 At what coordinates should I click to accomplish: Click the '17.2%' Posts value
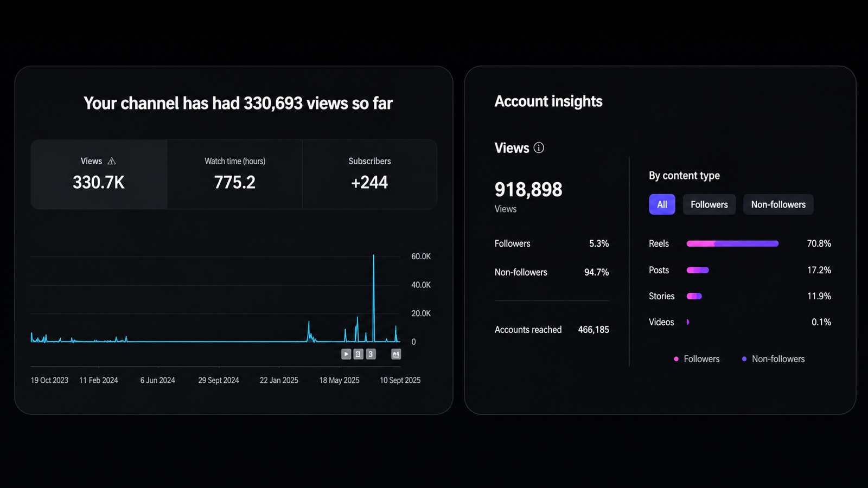pyautogui.click(x=819, y=270)
